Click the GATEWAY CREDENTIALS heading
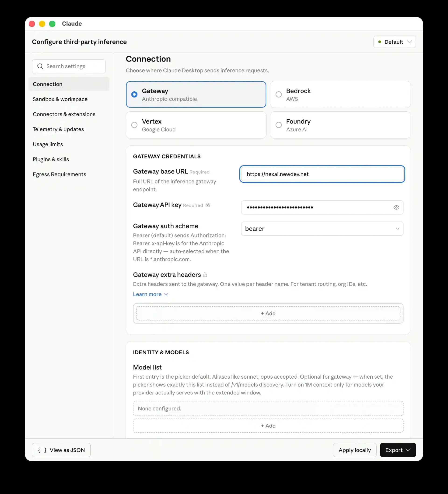Screen dimensions: 448x494 (x=167, y=156)
